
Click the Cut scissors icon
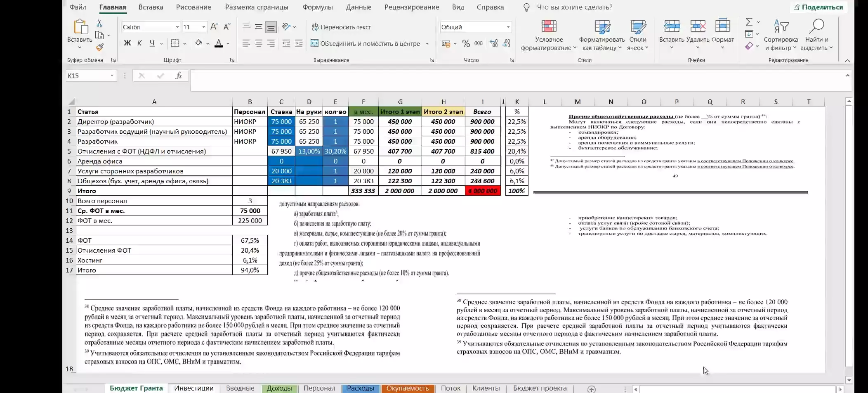pyautogui.click(x=99, y=23)
